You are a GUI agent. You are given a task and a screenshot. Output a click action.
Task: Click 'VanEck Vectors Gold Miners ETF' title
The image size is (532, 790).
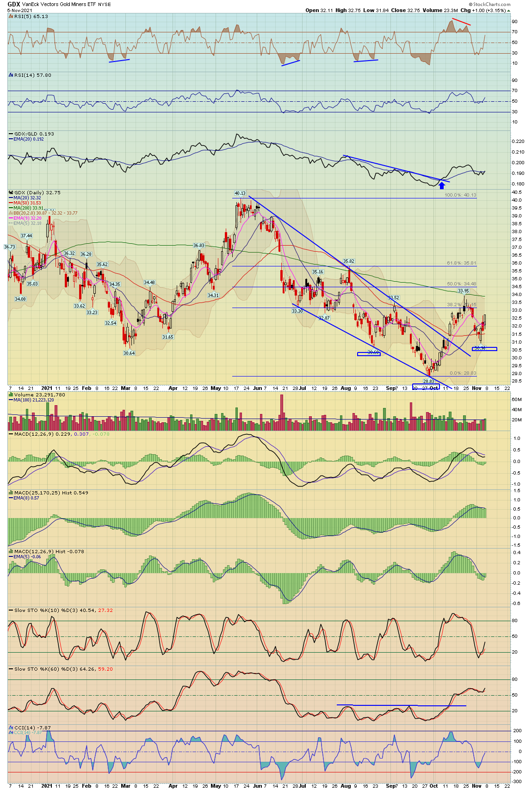[x=59, y=5]
